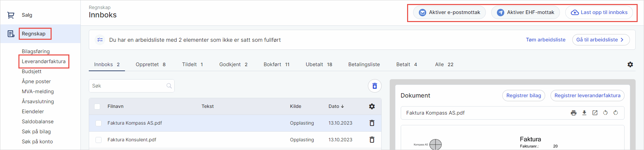Sort by the Dato column header
Viewport: 644px width, 150px height.
click(336, 106)
